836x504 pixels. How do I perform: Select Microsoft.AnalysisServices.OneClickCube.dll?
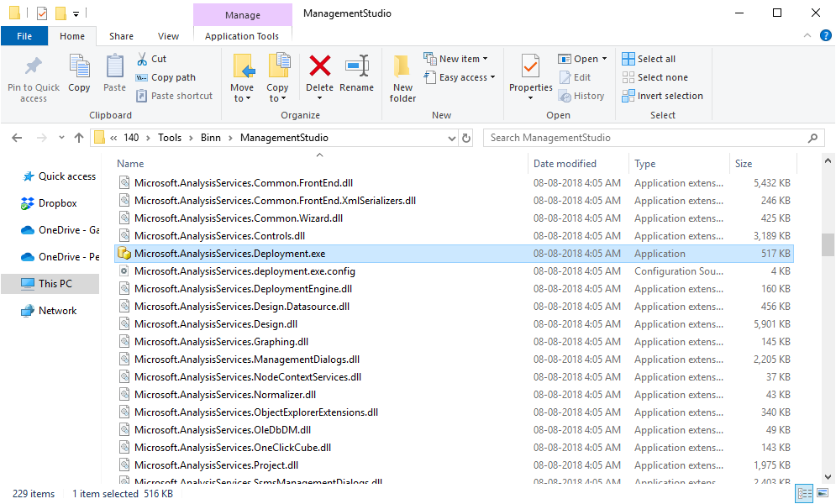455,448
